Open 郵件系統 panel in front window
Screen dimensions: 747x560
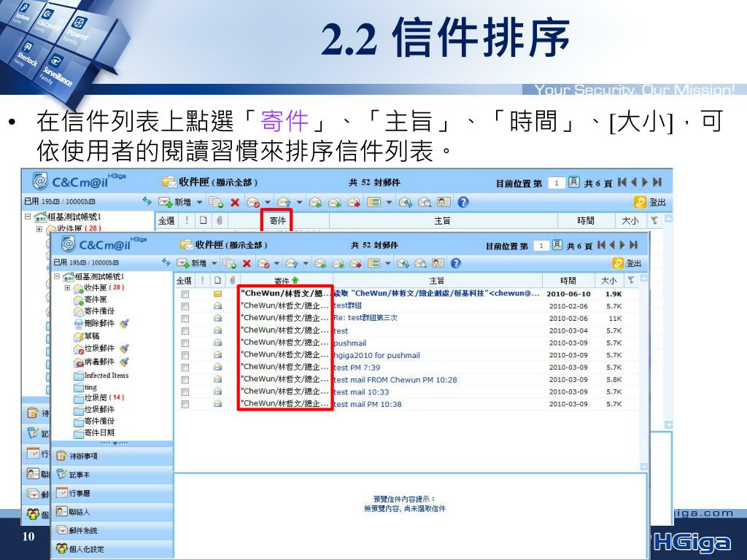tap(112, 531)
